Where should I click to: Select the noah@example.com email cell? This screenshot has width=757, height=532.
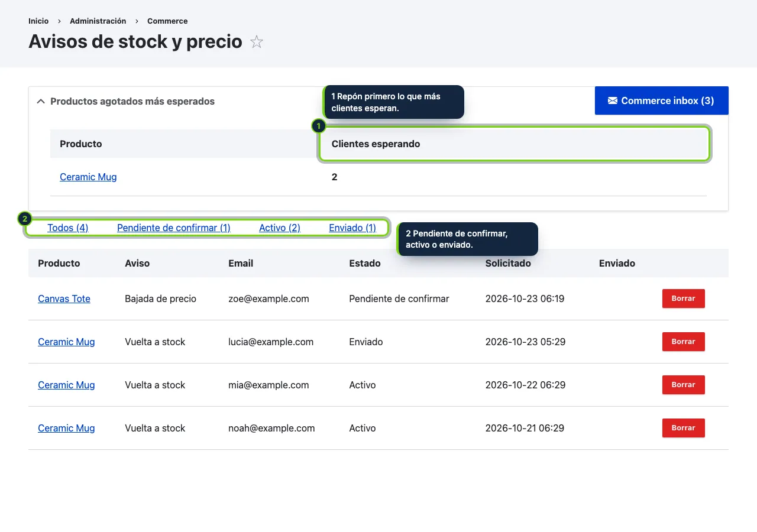tap(271, 428)
